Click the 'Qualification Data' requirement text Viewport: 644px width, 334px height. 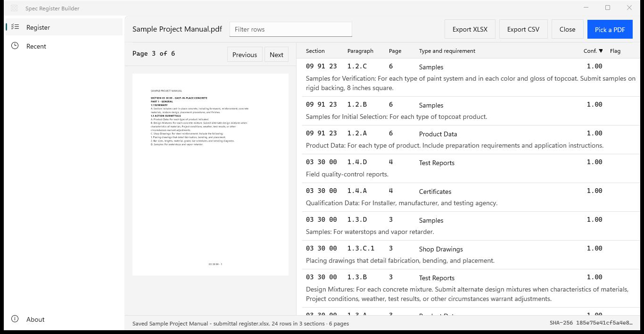402,203
